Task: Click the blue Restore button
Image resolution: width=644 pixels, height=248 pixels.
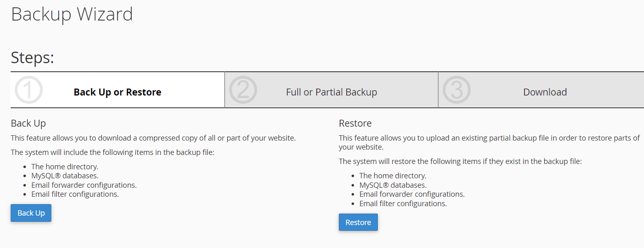Action: click(358, 222)
